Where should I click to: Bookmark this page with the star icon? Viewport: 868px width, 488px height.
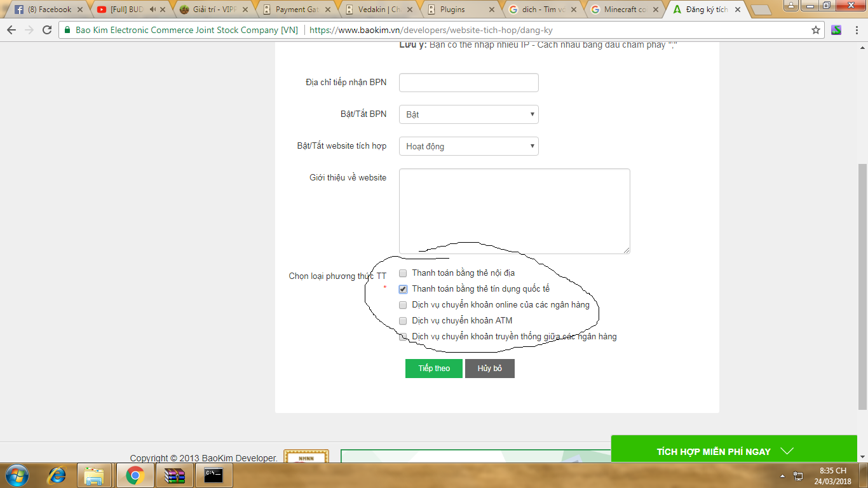(816, 30)
